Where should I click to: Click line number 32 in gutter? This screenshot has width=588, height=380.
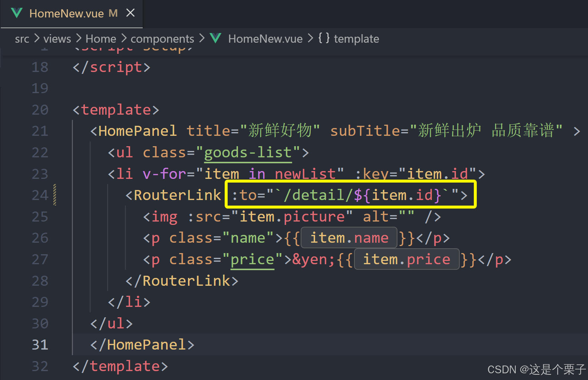click(40, 366)
